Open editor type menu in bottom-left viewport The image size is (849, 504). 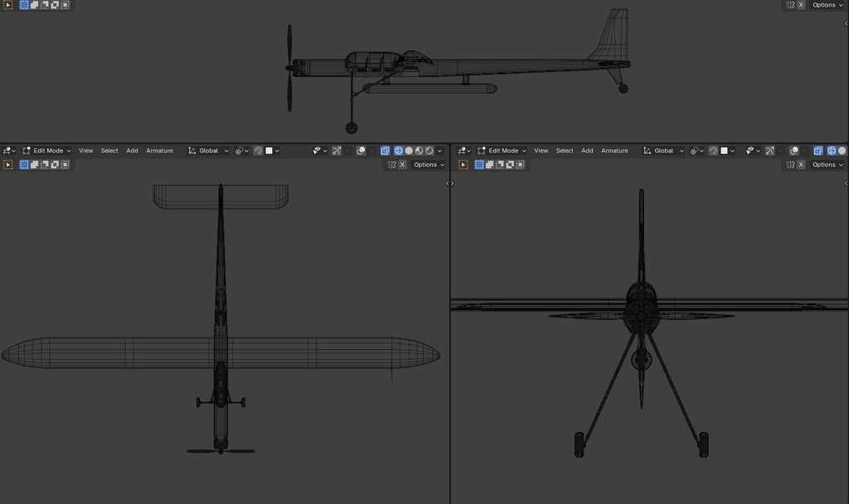(x=9, y=151)
